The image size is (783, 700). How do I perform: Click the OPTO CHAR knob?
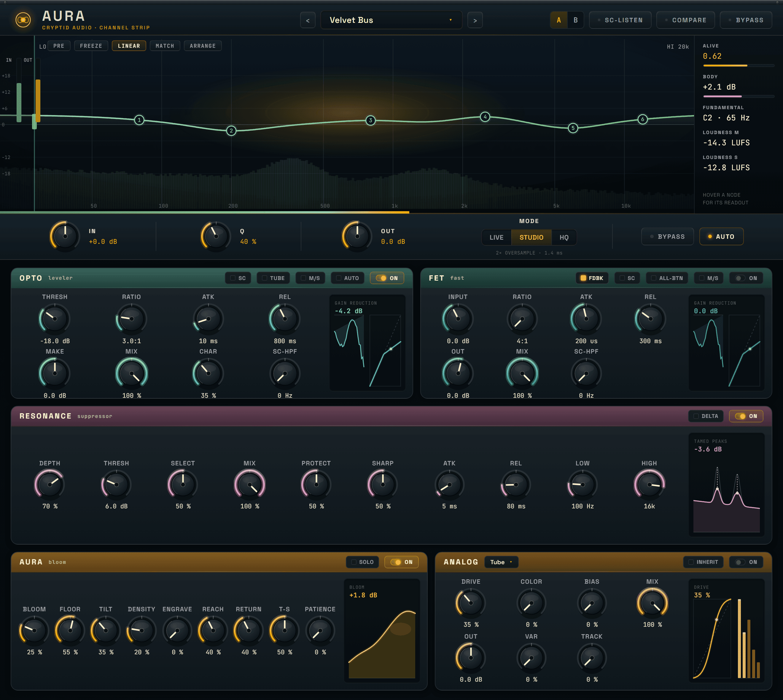(208, 373)
